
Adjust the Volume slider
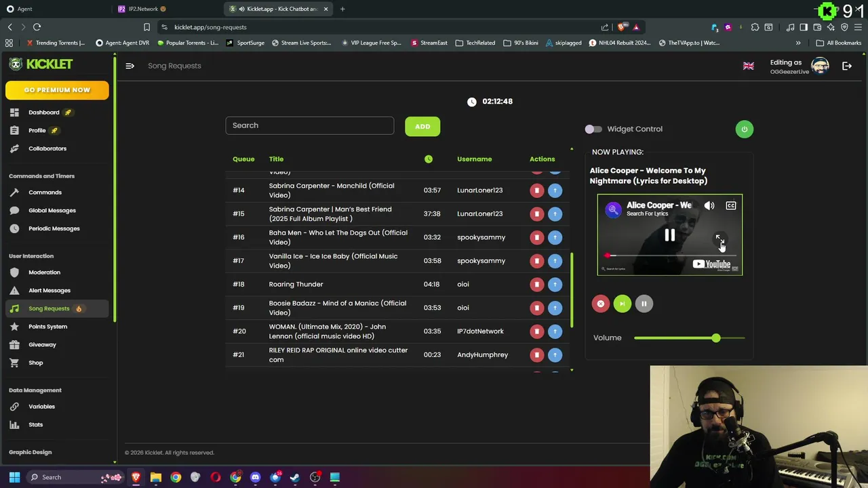tap(689, 338)
